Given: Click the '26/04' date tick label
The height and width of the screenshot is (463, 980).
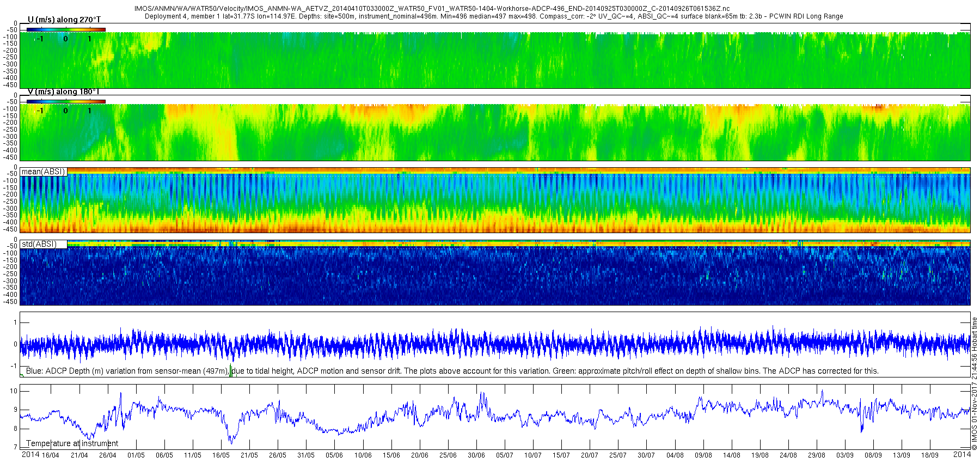Looking at the screenshot, I should click(x=107, y=455).
